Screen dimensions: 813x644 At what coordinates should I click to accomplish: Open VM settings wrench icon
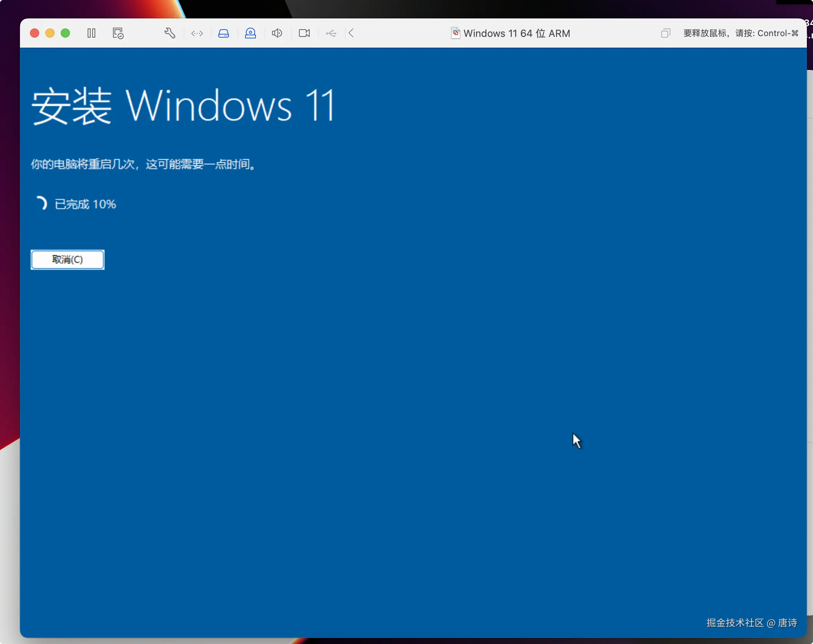(170, 33)
